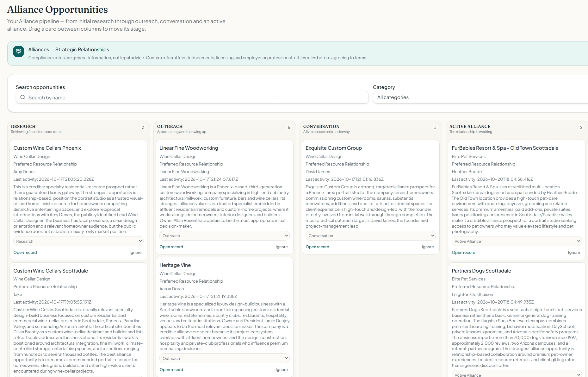
Task: Click the Custom Wine Cellars Scottsdale card title
Action: click(51, 271)
